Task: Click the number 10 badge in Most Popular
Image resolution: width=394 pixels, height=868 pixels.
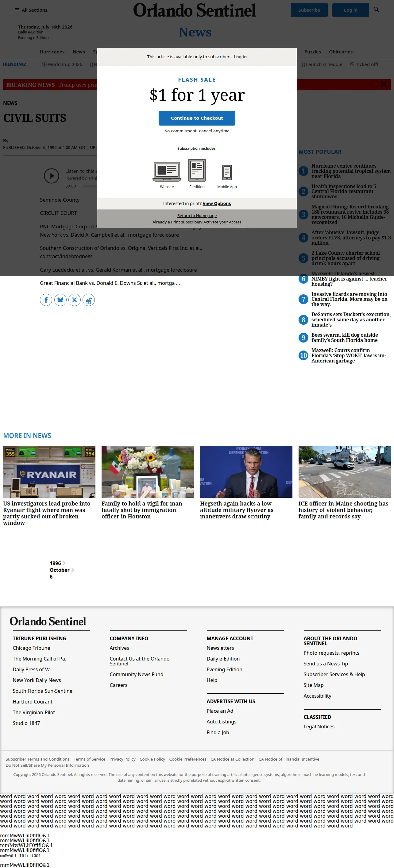Action: (x=303, y=355)
